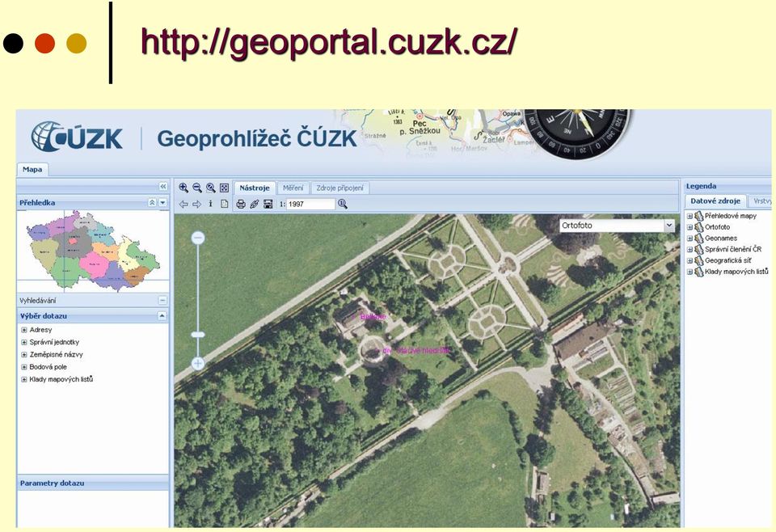The height and width of the screenshot is (532, 776).
Task: Click the zoom-to-selection magnifier icon
Action: point(211,188)
